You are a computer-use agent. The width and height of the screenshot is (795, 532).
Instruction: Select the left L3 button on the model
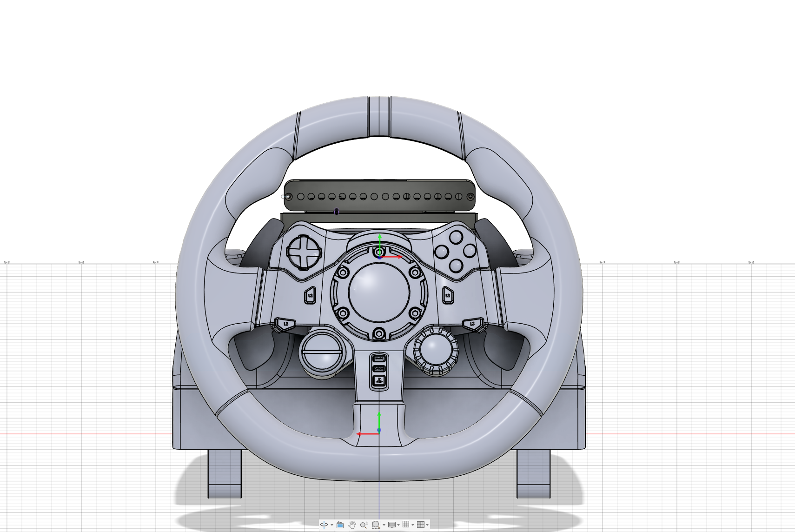[285, 324]
